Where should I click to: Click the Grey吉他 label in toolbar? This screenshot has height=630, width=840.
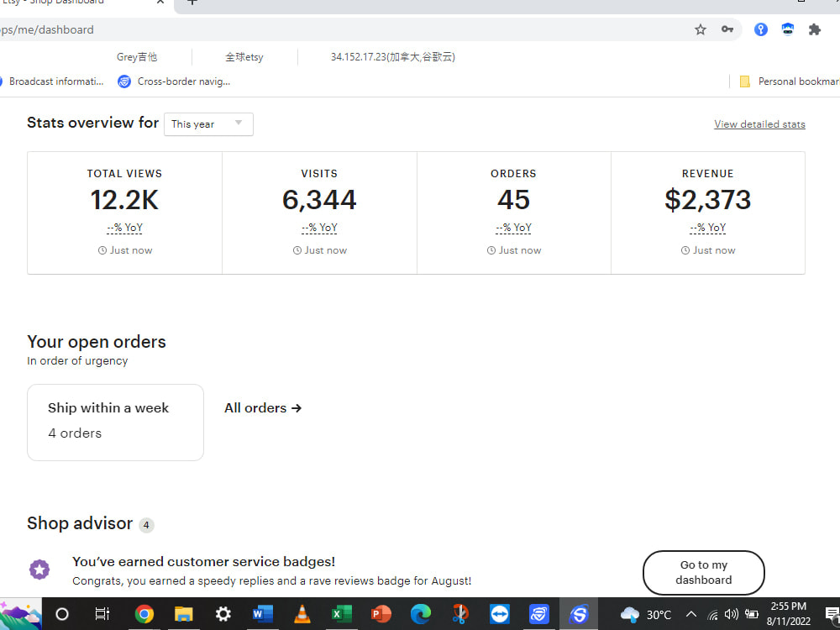(x=137, y=57)
